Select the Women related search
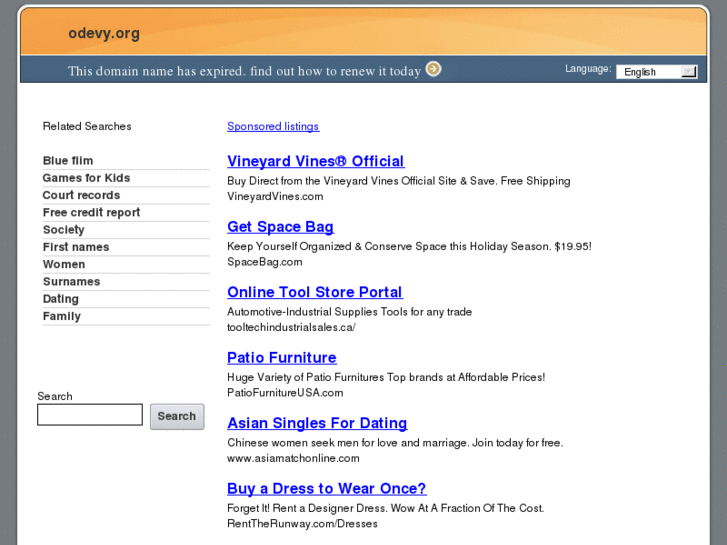This screenshot has height=545, width=727. [64, 264]
